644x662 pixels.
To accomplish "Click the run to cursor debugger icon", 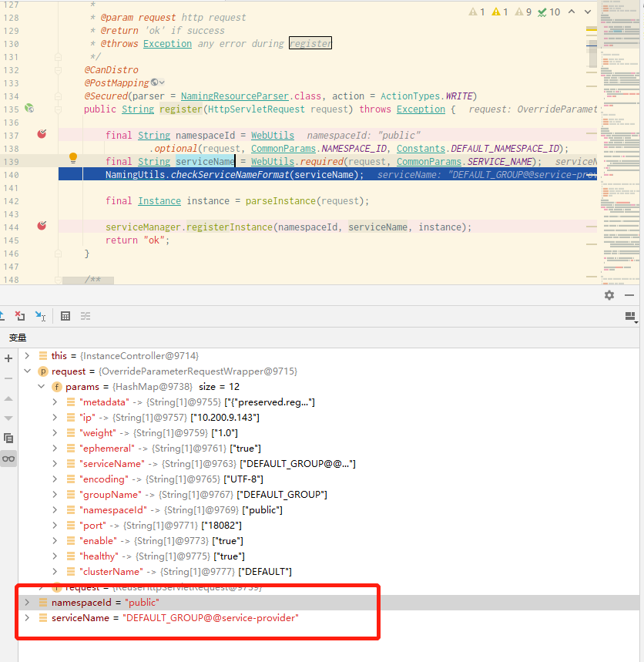I will click(40, 316).
